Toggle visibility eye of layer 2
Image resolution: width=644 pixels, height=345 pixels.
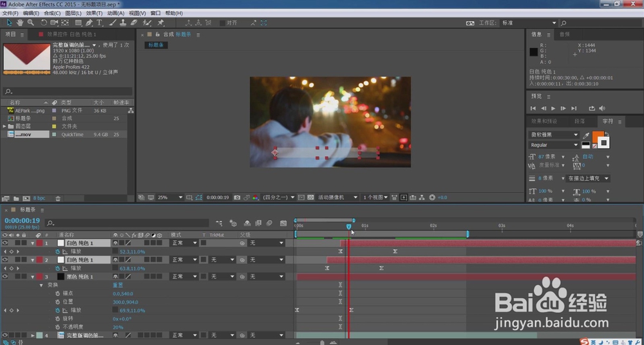click(x=5, y=260)
